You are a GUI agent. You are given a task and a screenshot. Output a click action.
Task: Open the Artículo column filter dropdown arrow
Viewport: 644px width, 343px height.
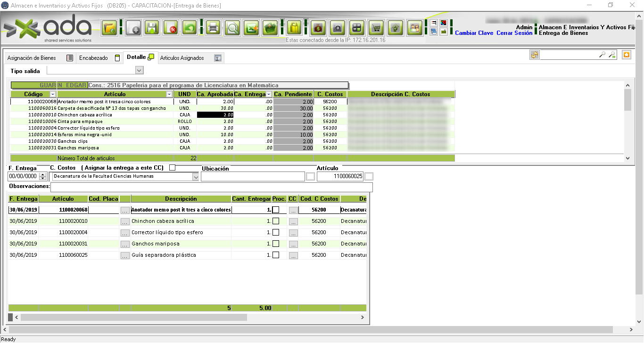tap(169, 95)
